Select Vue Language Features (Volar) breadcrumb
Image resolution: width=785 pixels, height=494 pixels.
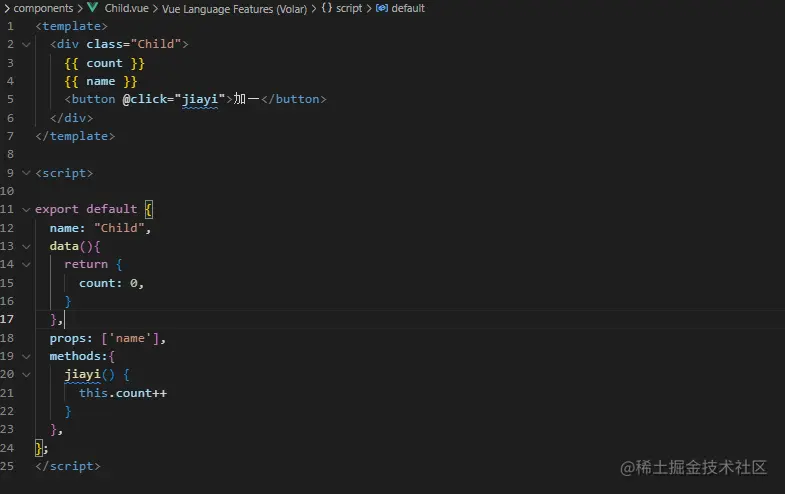(234, 9)
